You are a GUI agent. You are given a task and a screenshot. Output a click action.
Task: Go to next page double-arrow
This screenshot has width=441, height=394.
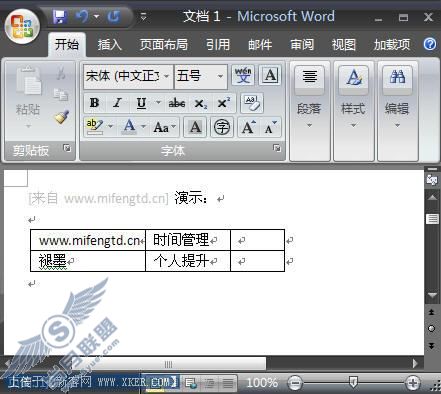pyautogui.click(x=432, y=345)
